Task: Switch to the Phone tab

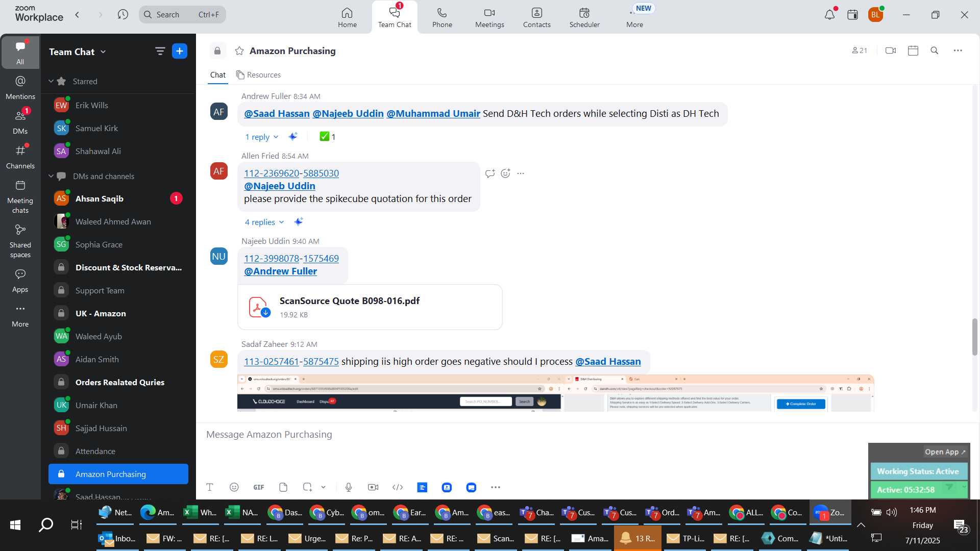Action: [x=442, y=17]
